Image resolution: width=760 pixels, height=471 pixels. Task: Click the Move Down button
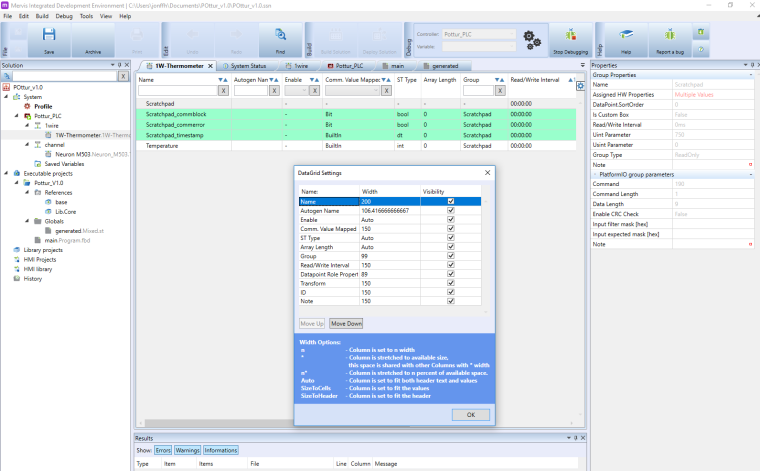346,324
